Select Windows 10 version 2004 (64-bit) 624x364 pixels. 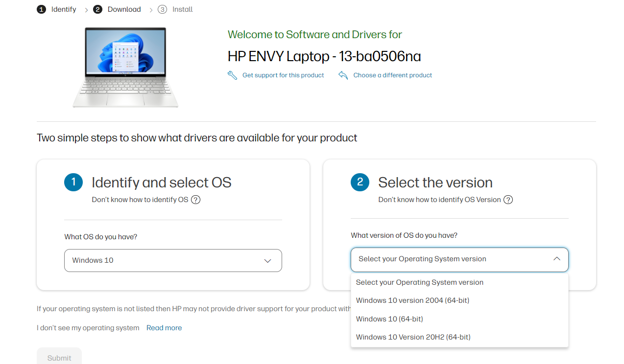[412, 300]
